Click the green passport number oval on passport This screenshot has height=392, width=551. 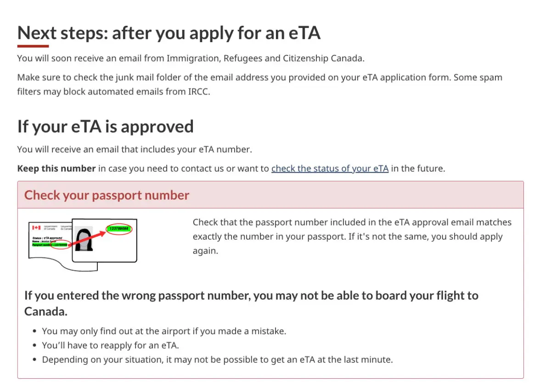coord(119,229)
